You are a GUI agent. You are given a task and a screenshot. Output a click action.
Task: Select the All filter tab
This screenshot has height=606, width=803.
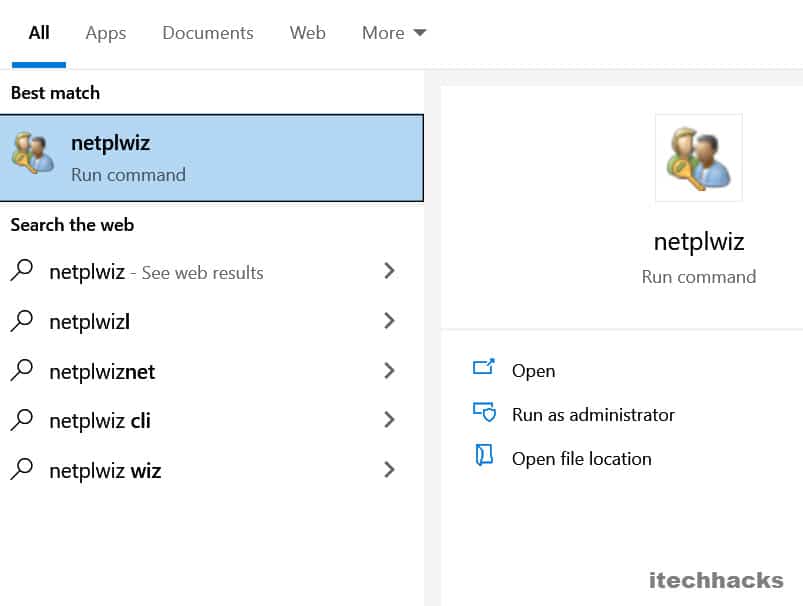(38, 32)
